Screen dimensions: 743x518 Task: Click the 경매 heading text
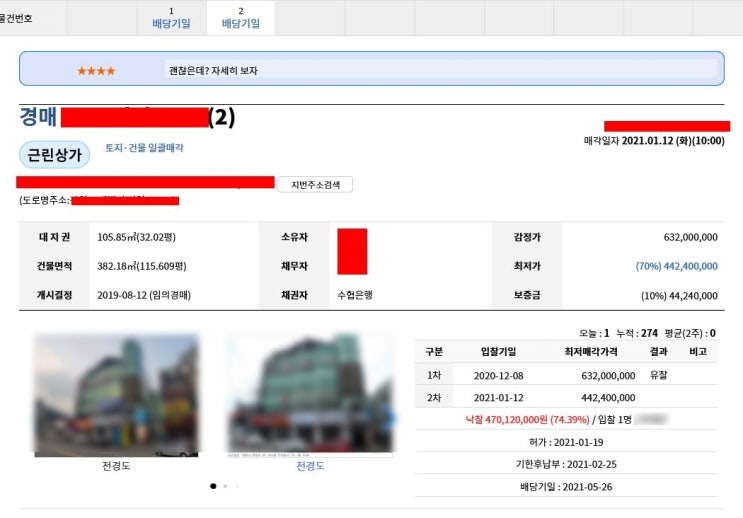(x=38, y=117)
